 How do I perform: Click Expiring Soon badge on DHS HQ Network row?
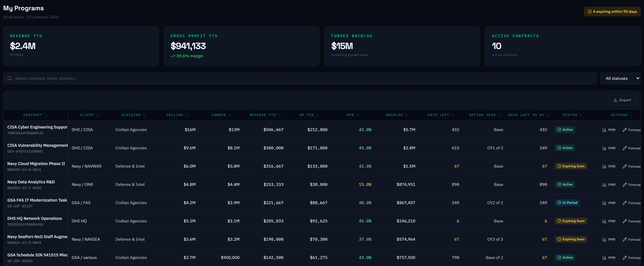coord(571,221)
